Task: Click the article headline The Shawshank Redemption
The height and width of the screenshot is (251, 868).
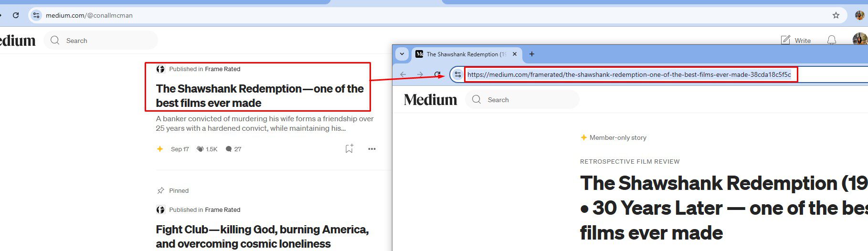Action: 724,208
